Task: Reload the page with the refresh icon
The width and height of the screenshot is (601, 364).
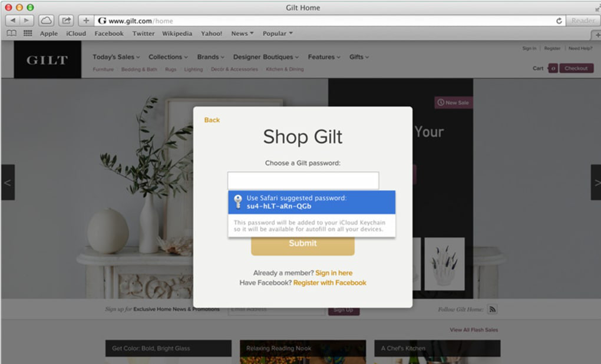Action: pyautogui.click(x=559, y=21)
